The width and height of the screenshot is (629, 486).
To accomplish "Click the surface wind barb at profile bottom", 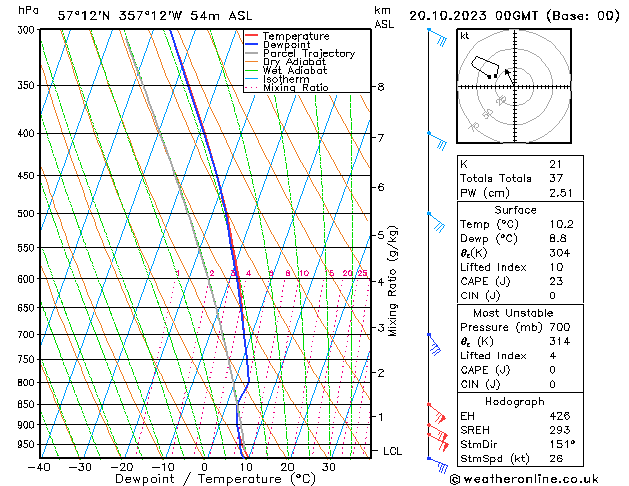I will coord(438,465).
